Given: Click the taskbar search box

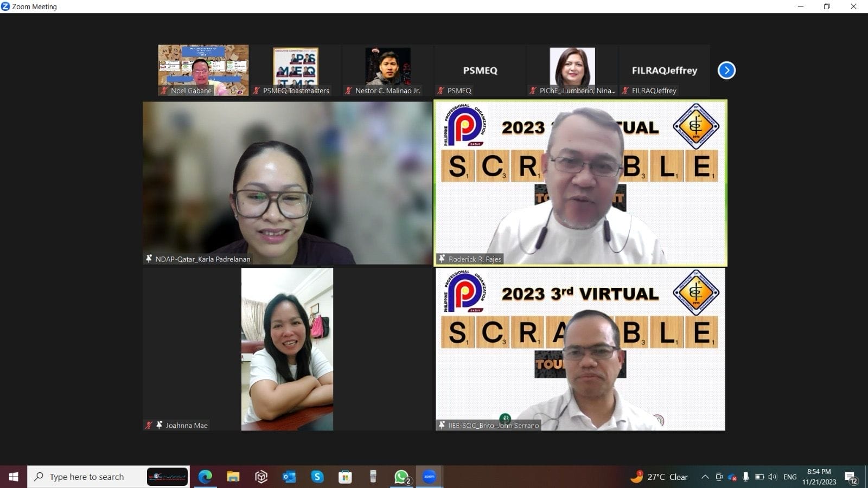Looking at the screenshot, I should (108, 477).
